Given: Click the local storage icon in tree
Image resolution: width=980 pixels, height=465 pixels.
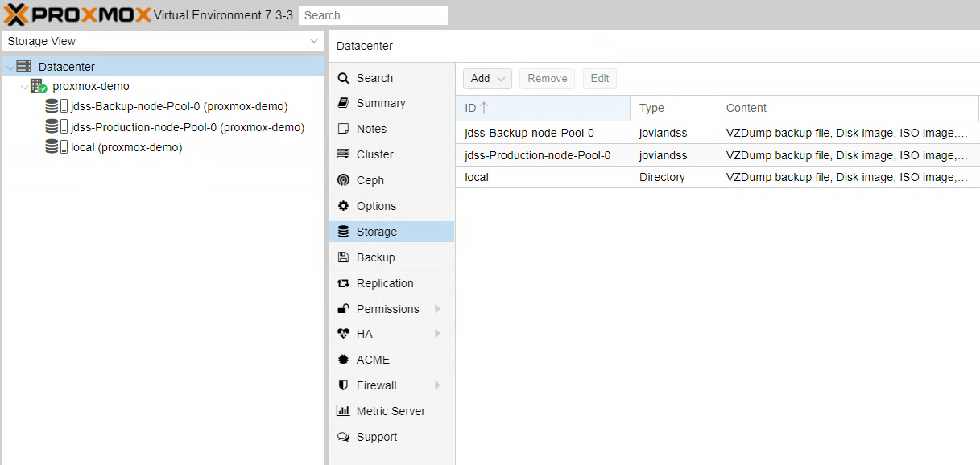Looking at the screenshot, I should pyautogui.click(x=56, y=147).
